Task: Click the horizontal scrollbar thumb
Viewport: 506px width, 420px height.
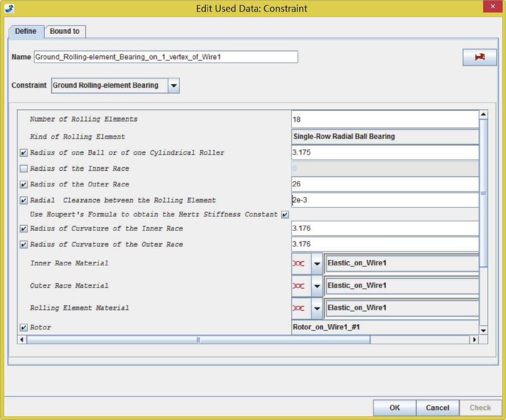Action: [x=198, y=340]
